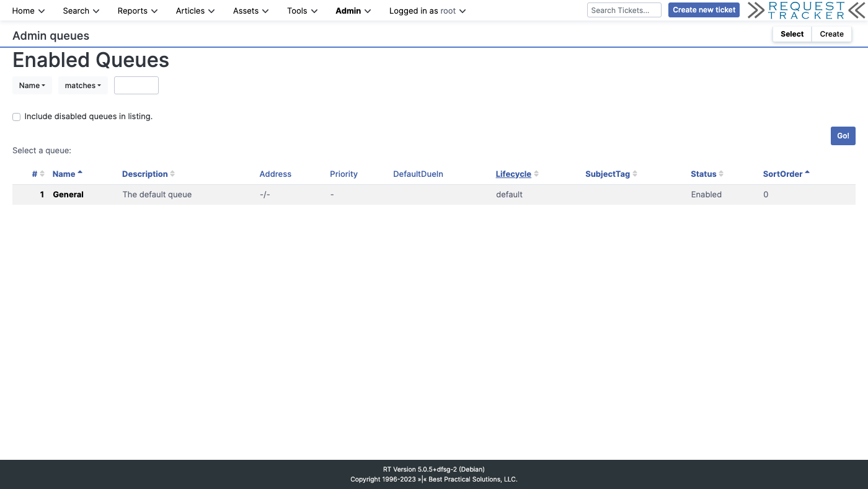Expand the Tools menu
Screen dimensions: 868x489
tap(303, 11)
